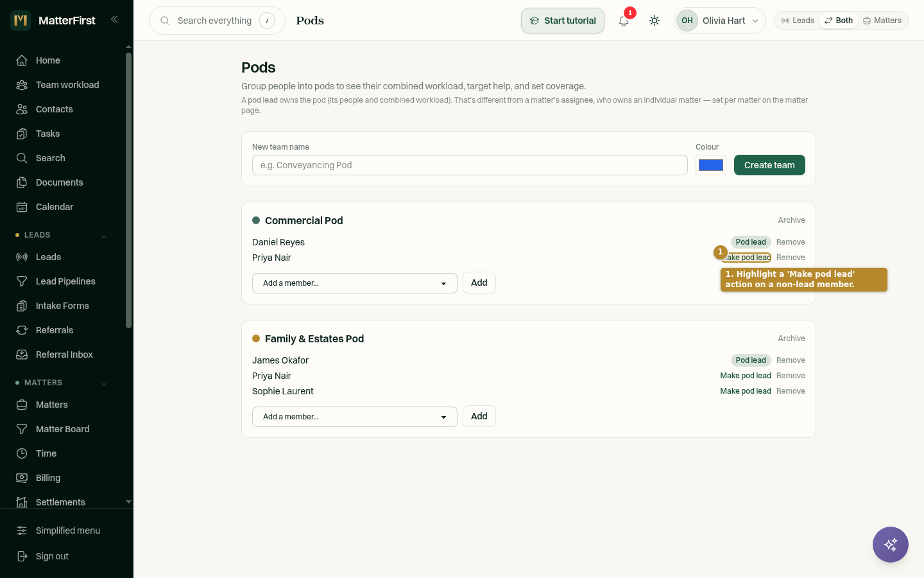Image resolution: width=924 pixels, height=578 pixels.
Task: Expand the Olivia Hart user menu
Action: [x=720, y=21]
